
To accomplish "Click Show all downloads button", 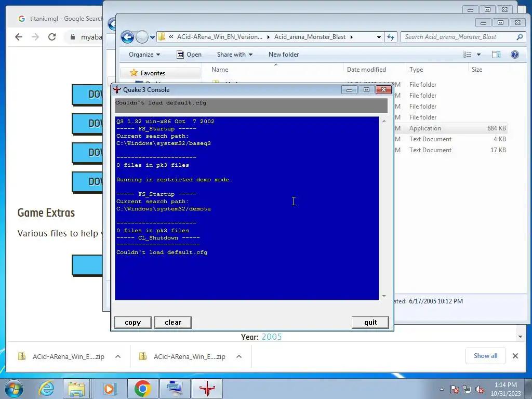I will [x=486, y=356].
